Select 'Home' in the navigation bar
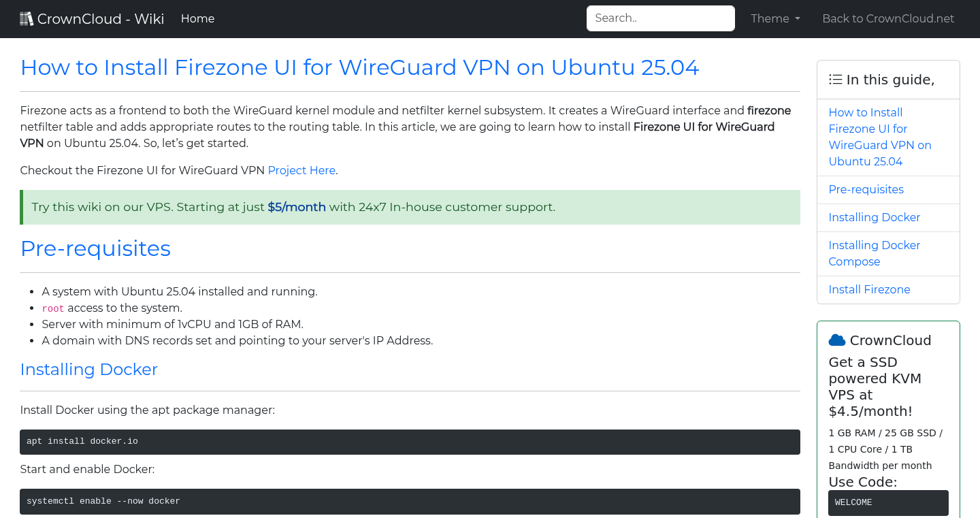The height and width of the screenshot is (518, 980). click(x=197, y=18)
